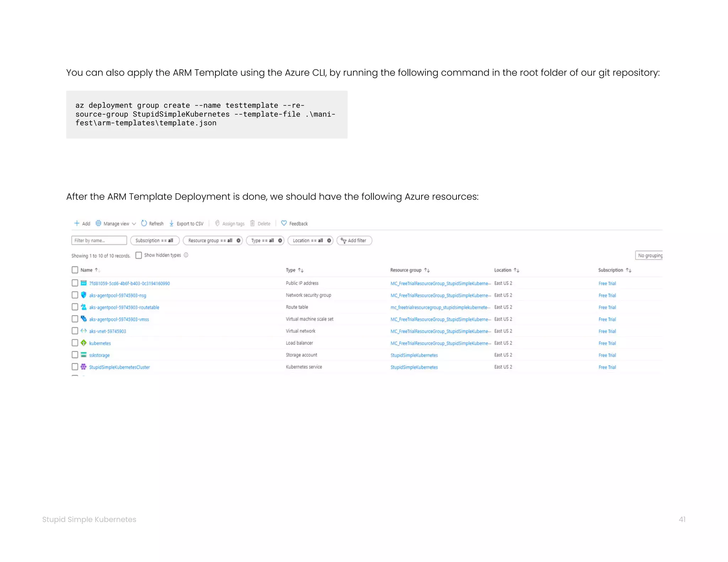
Task: Open StupidSimpleKubernetesCluster link
Action: 119,367
